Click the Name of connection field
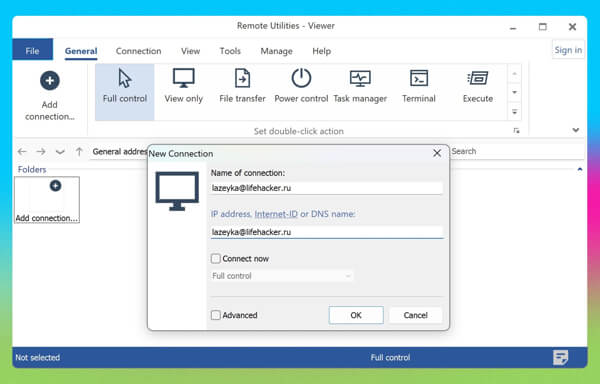The width and height of the screenshot is (600, 384). pyautogui.click(x=327, y=188)
